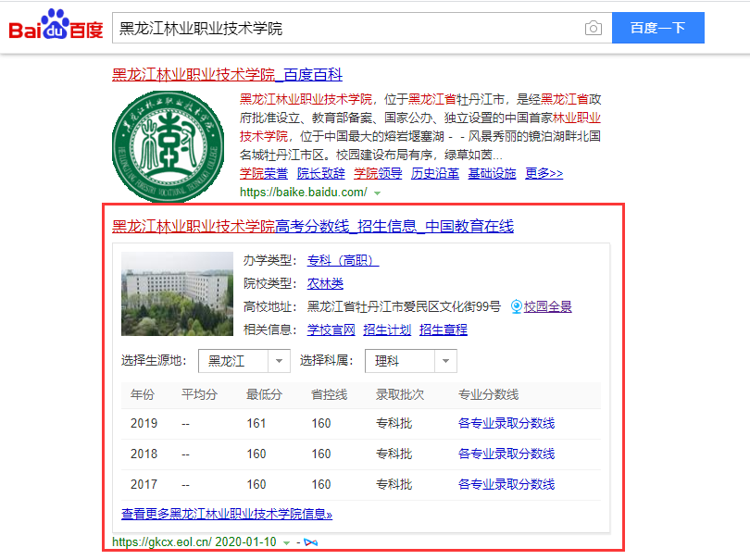Click the Baidu logo

click(56, 25)
